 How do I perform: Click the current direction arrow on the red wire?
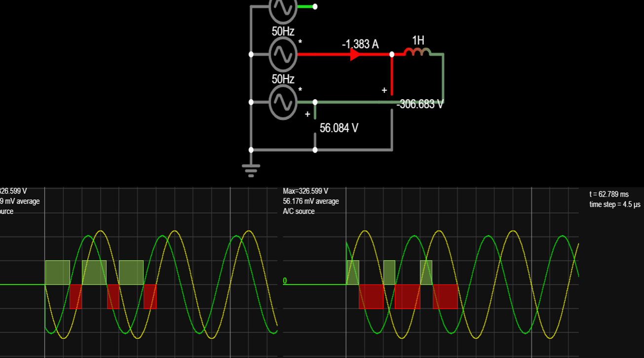click(x=355, y=54)
